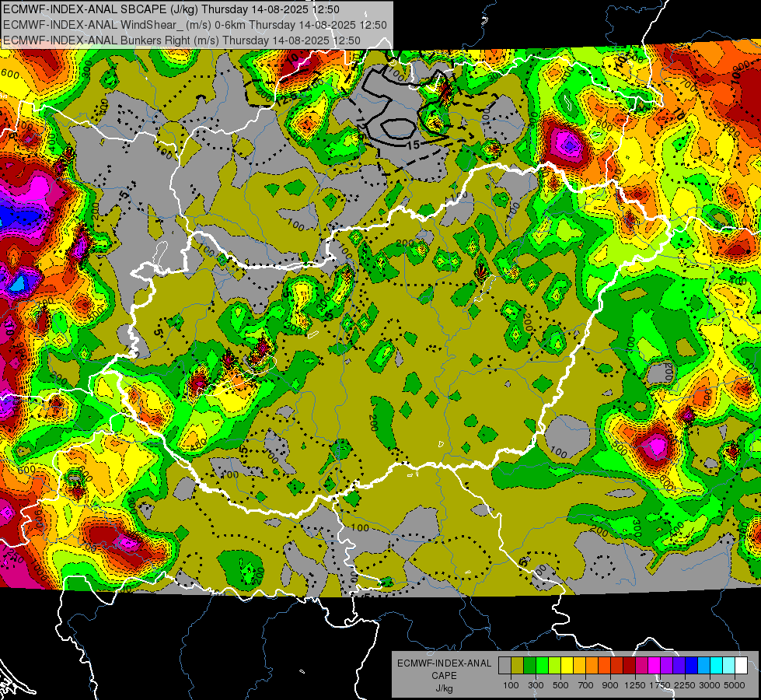Pick the pale cyan legend swatch before 5000
761x700 pixels.
click(x=729, y=665)
